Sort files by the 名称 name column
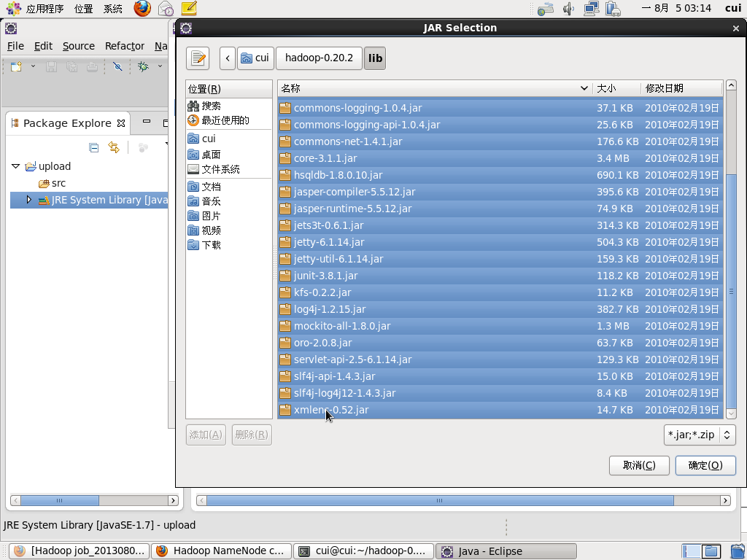This screenshot has height=560, width=747. click(435, 88)
